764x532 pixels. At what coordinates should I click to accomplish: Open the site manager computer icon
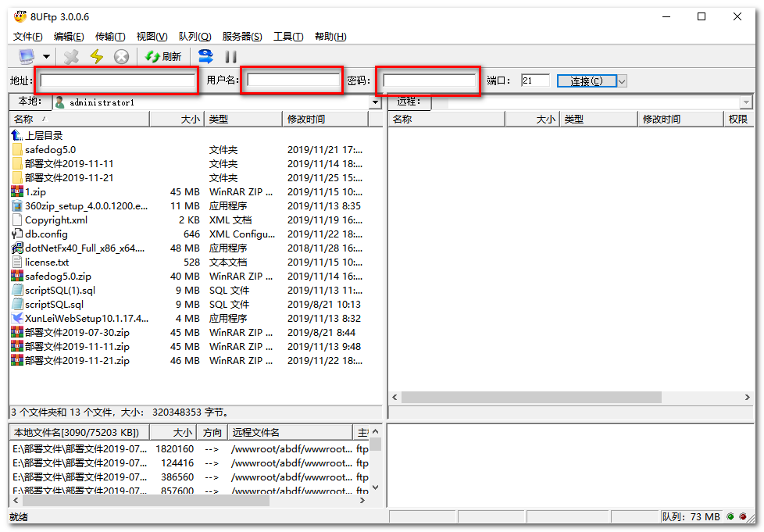(27, 56)
